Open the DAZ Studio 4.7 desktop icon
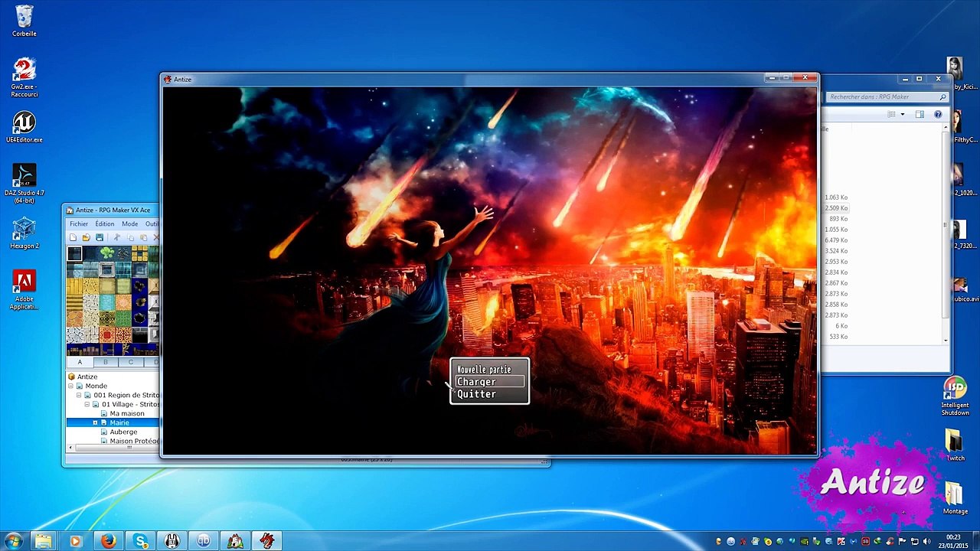 pos(24,183)
